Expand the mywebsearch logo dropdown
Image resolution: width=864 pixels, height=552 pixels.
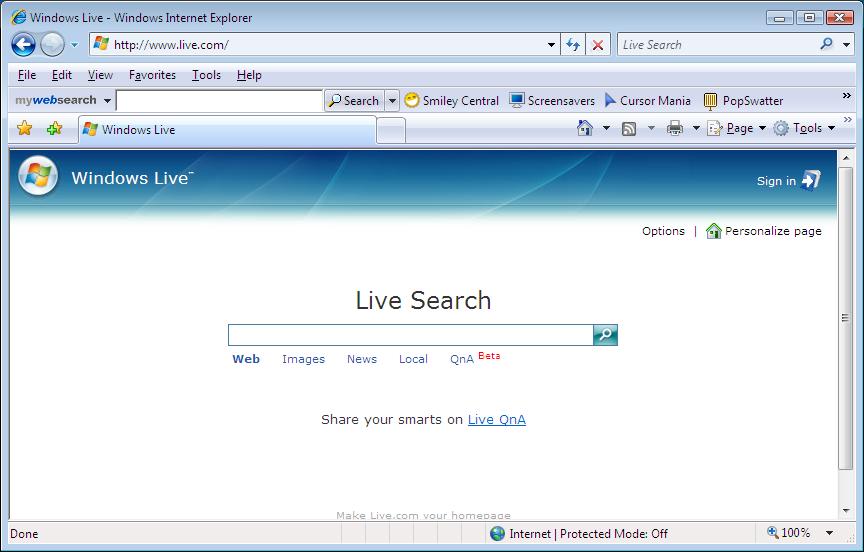(x=107, y=101)
